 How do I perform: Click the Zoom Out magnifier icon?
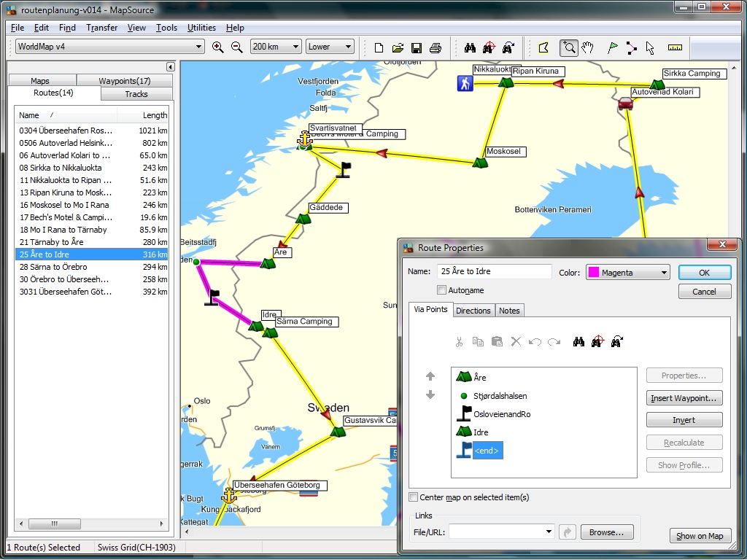pos(237,47)
